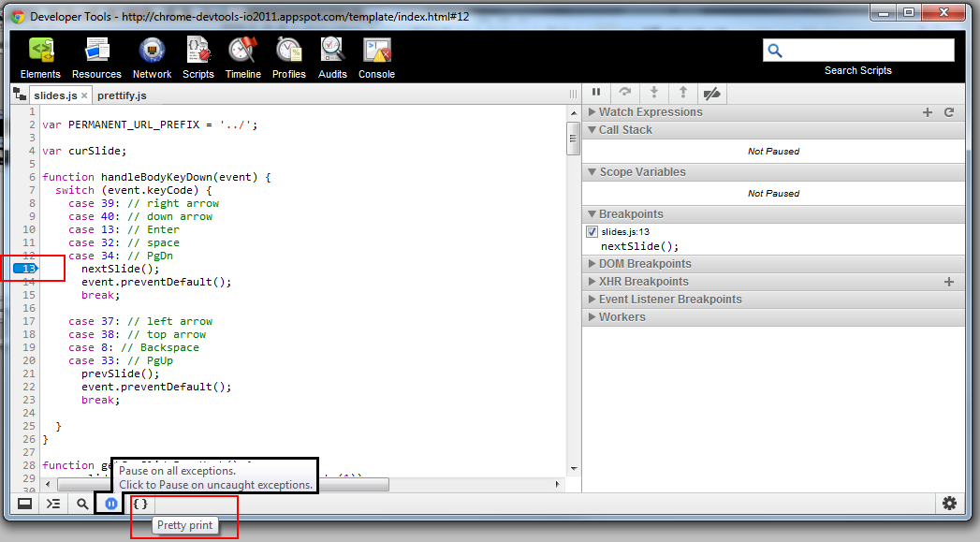
Task: Click the Step over button
Action: pos(625,93)
